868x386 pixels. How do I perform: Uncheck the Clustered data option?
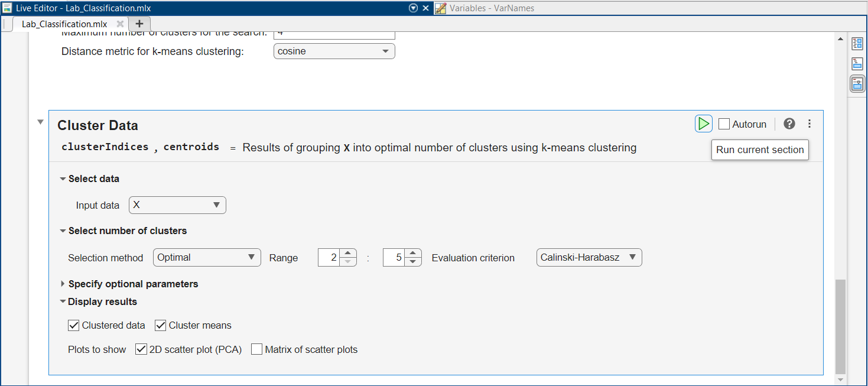pyautogui.click(x=74, y=325)
